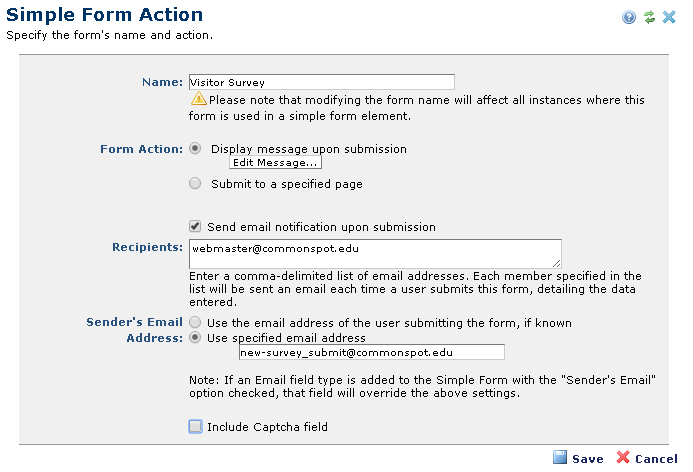The image size is (693, 472).
Task: Close the dialog with the blue X icon
Action: [x=669, y=17]
